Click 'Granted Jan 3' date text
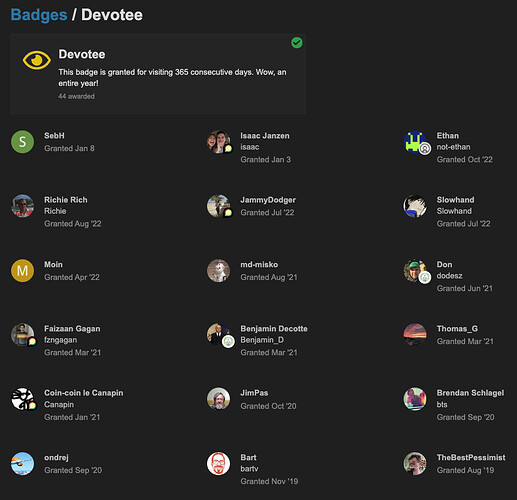This screenshot has height=500, width=517. coord(266,160)
